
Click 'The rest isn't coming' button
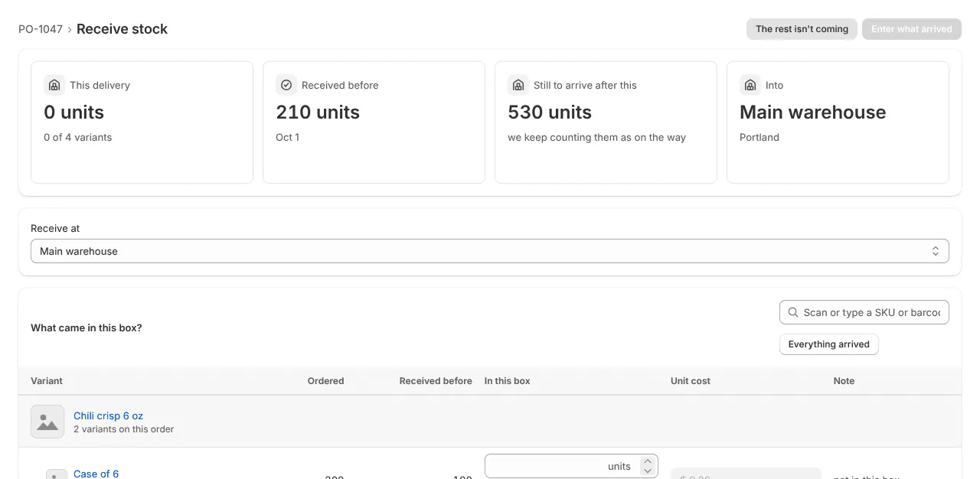[802, 29]
